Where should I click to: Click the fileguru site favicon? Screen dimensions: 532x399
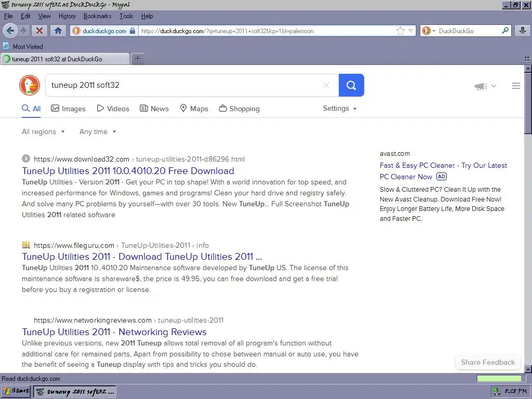[26, 245]
